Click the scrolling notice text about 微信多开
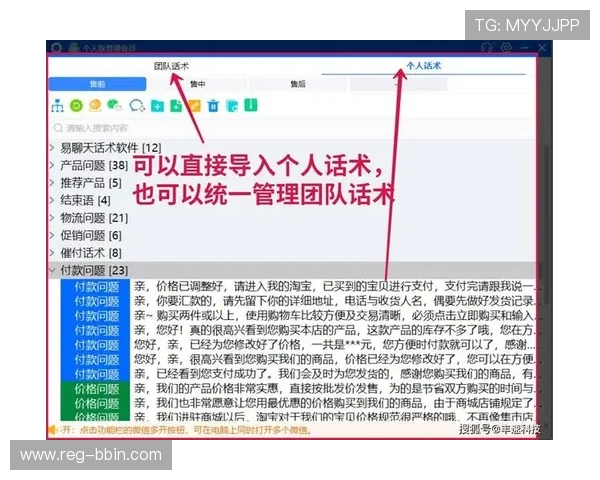 186,430
